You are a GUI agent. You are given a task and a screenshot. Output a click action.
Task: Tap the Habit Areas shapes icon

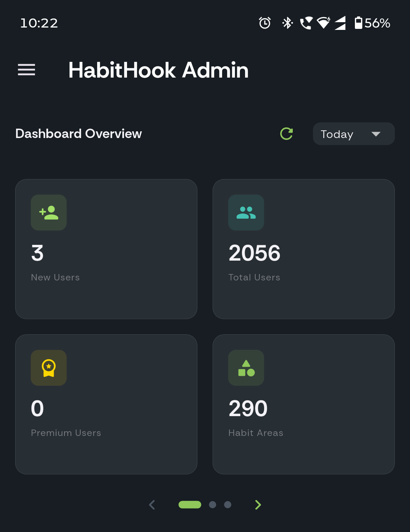(246, 368)
